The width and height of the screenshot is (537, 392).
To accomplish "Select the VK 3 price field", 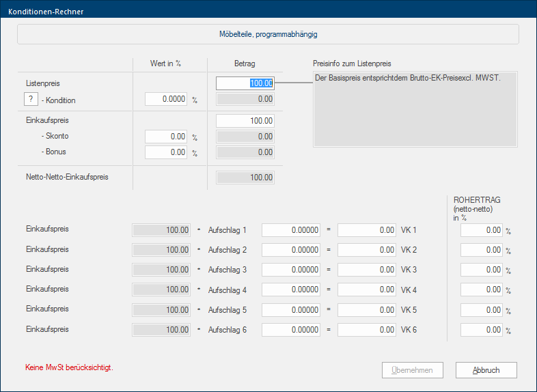I will (x=367, y=270).
